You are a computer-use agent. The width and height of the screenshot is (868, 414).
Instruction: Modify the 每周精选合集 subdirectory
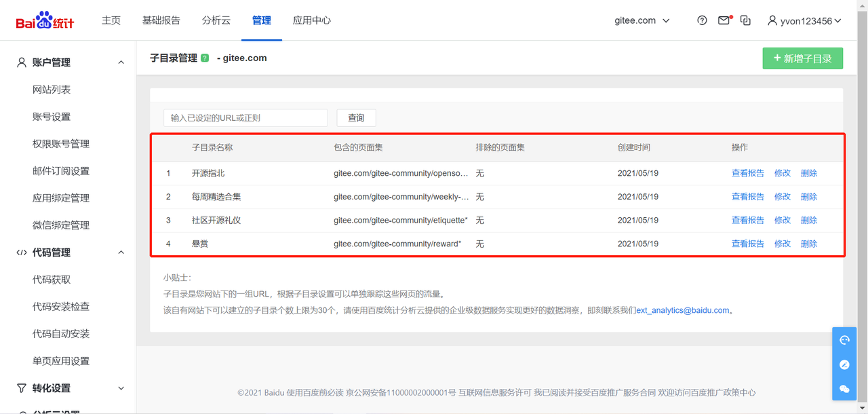(783, 197)
